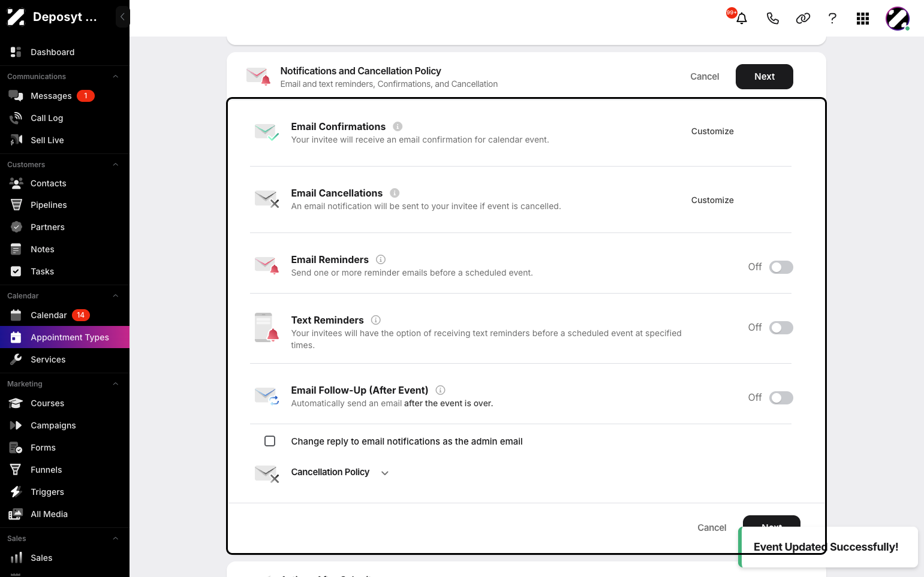
Task: Open the link chain icon
Action: pos(803,18)
